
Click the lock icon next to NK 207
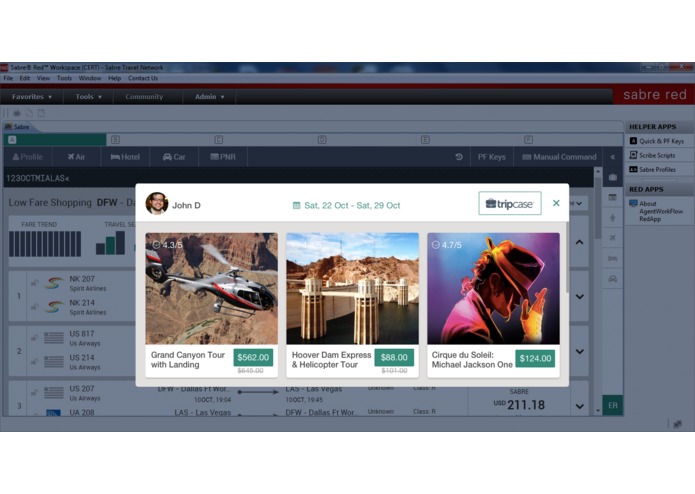pos(34,283)
